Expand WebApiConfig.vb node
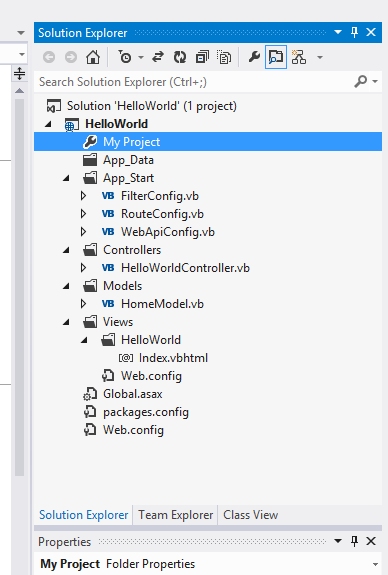Viewport: 388px width, 575px height. (x=84, y=232)
